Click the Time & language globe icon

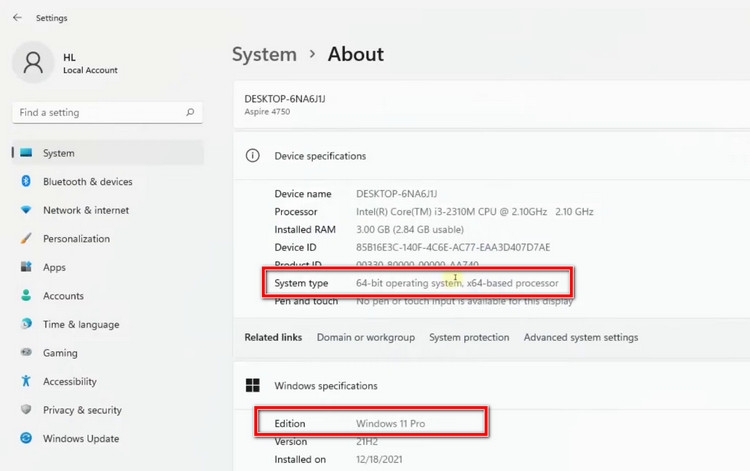tap(26, 324)
